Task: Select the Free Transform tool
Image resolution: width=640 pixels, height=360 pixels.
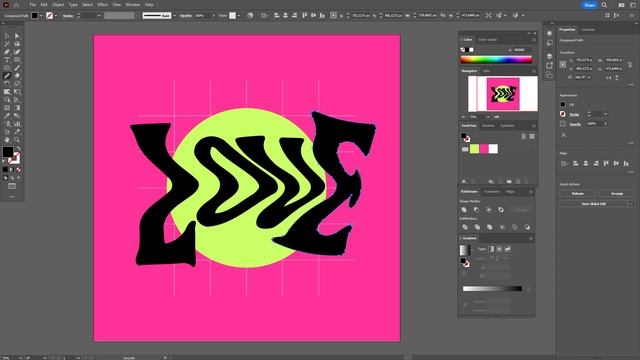Action: coord(17,92)
